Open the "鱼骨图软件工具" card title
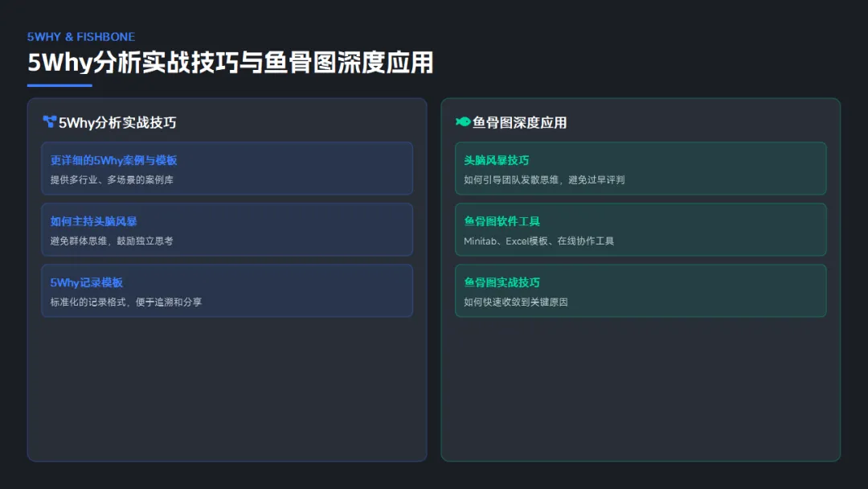This screenshot has height=489, width=868. pos(502,221)
